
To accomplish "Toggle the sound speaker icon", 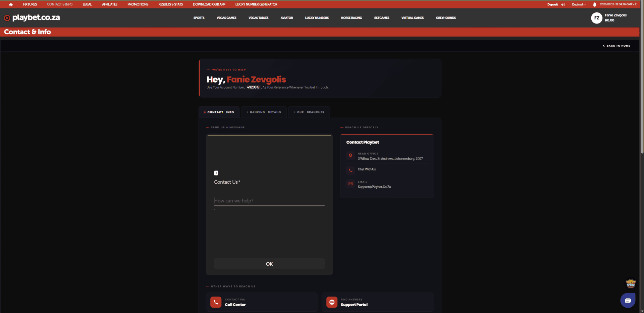I will tap(563, 5).
